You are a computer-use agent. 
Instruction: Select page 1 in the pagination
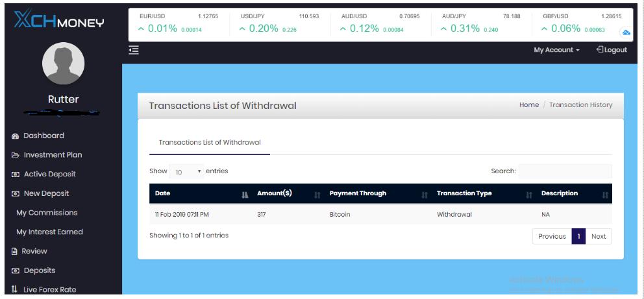click(x=578, y=237)
